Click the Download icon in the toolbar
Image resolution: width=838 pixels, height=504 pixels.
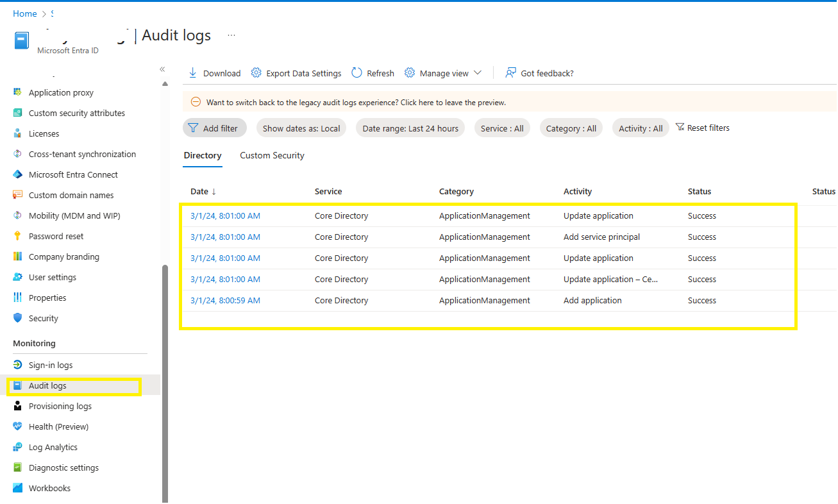point(192,72)
